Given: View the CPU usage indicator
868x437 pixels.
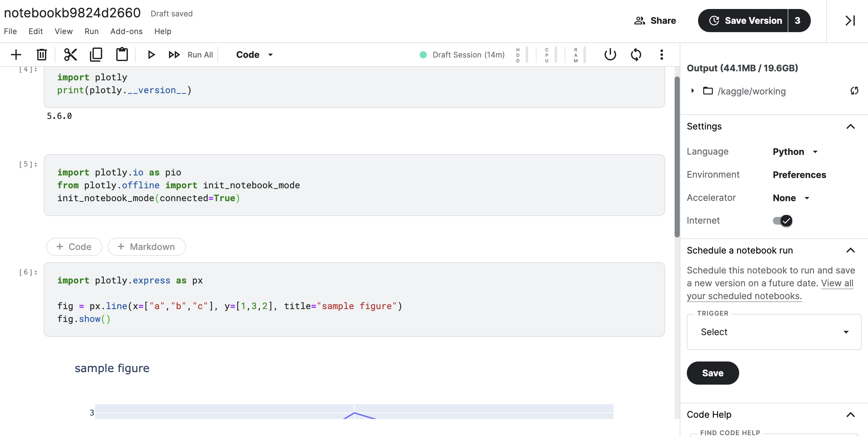Looking at the screenshot, I should coord(551,55).
